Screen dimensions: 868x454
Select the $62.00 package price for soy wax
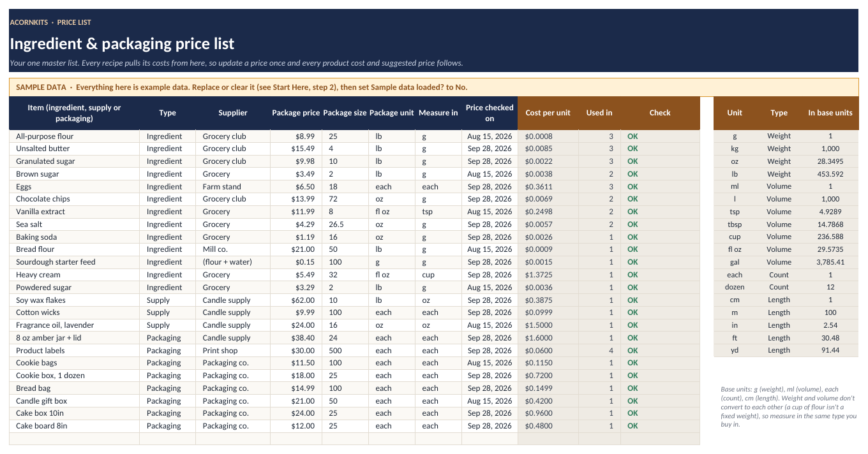[x=296, y=300]
